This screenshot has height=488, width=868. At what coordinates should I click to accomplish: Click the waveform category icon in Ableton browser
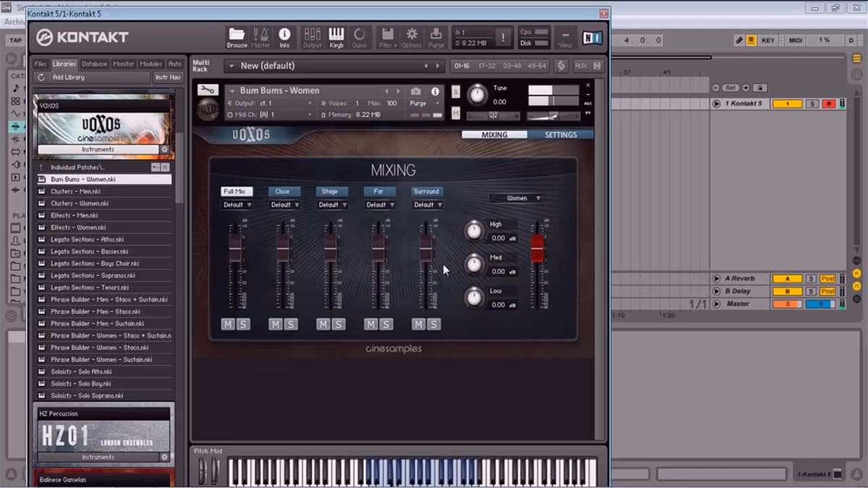[16, 114]
